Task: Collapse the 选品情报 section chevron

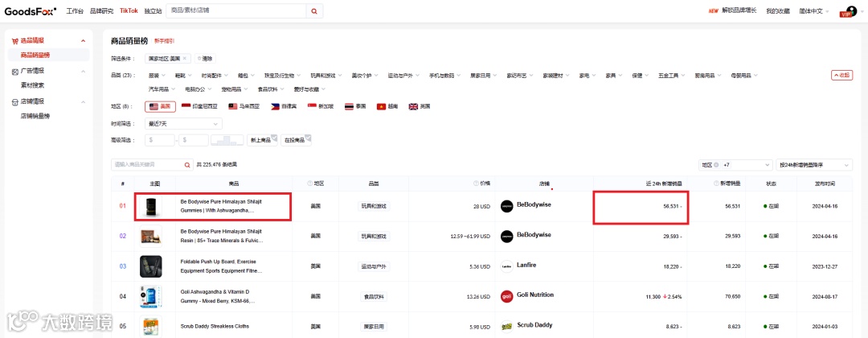Action: click(x=83, y=40)
